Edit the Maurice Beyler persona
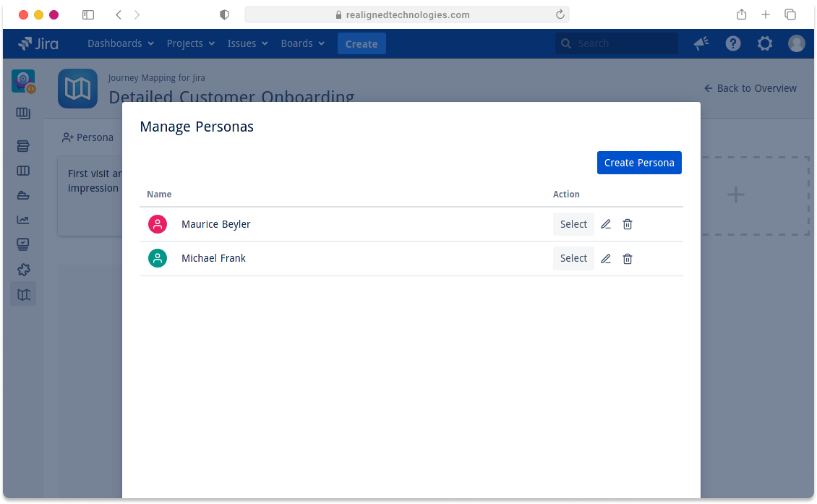817x504 pixels. pyautogui.click(x=605, y=224)
